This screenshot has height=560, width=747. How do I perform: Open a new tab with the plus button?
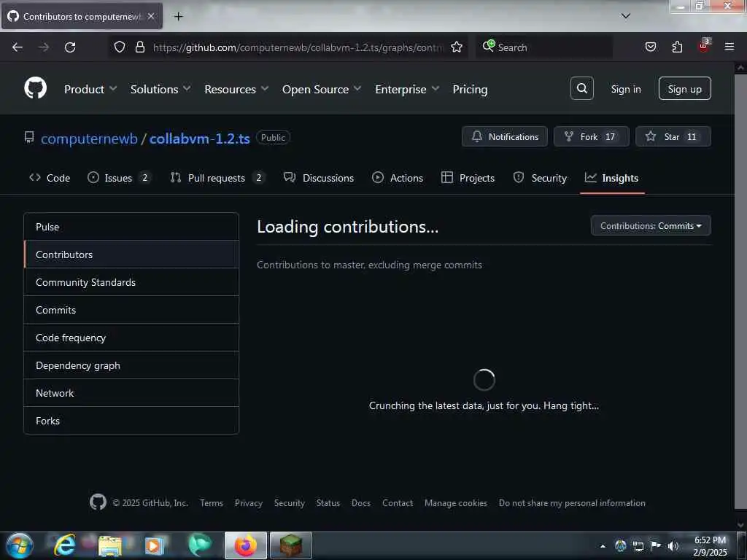point(178,17)
